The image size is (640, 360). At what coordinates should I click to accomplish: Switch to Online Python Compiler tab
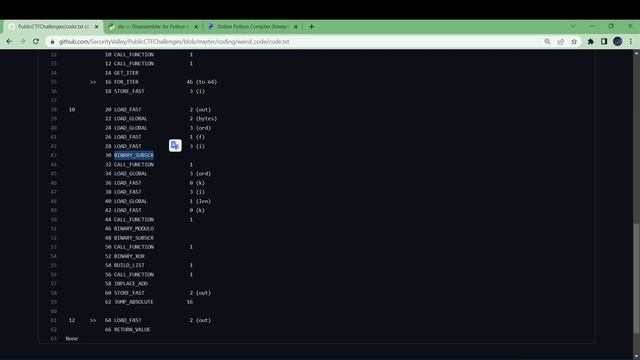(x=253, y=27)
